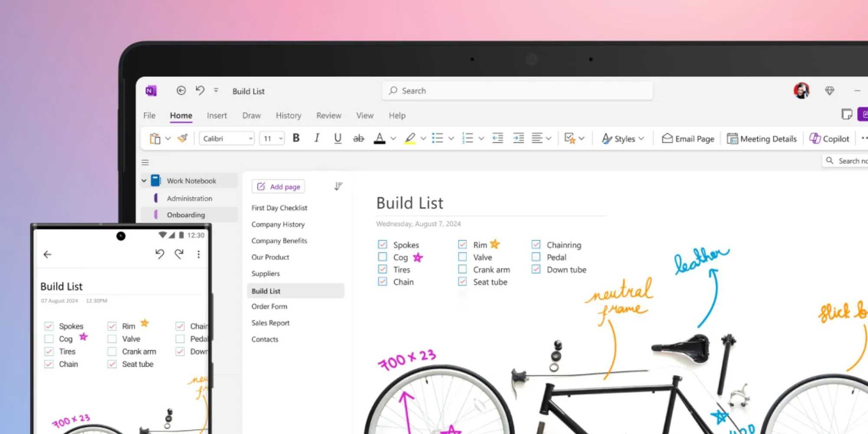This screenshot has height=434, width=868.
Task: Click the diamond premium icon
Action: click(829, 91)
